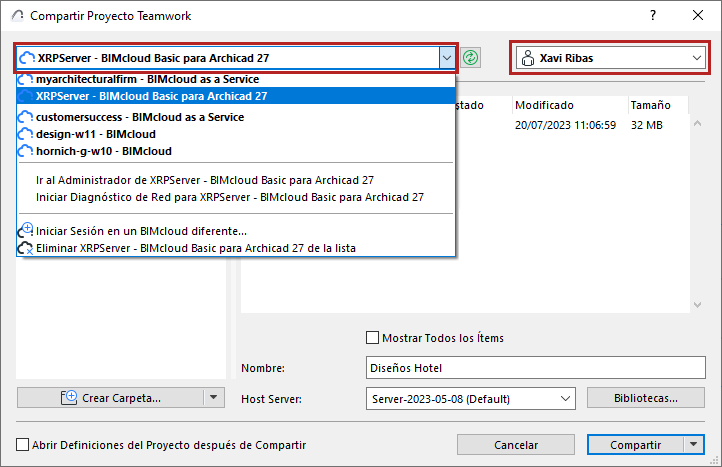Click the green refresh server list icon
This screenshot has height=467, width=722.
[471, 58]
